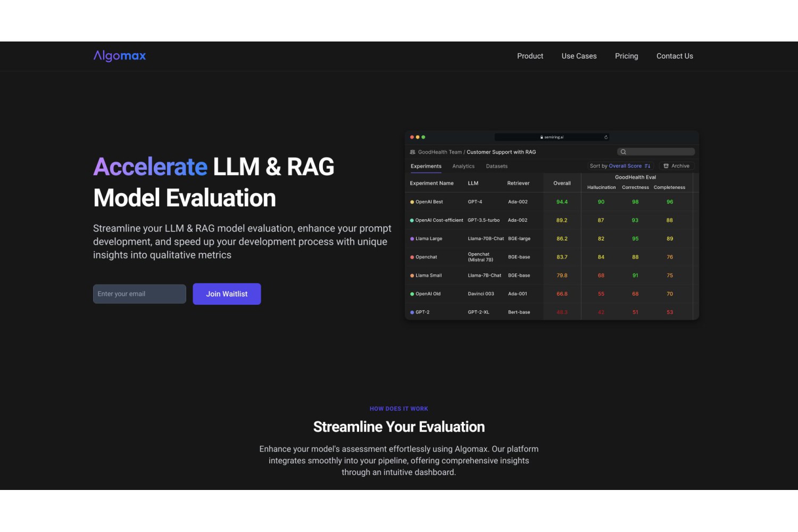Click the BGE-large retriever cell

click(x=519, y=239)
